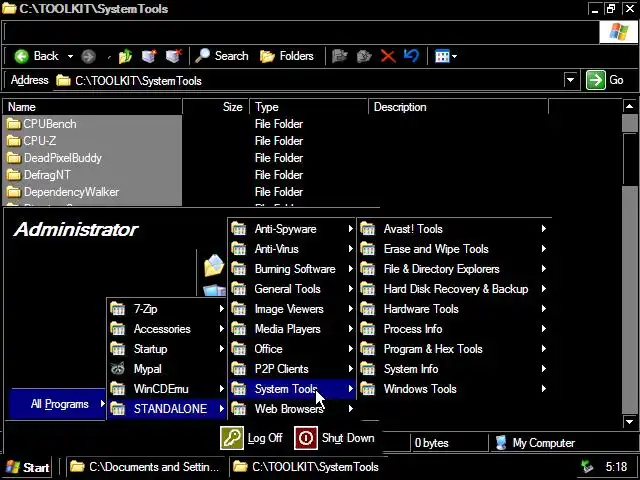Open the Back button history dropdown
Screen dimensions: 640x480
pos(70,56)
